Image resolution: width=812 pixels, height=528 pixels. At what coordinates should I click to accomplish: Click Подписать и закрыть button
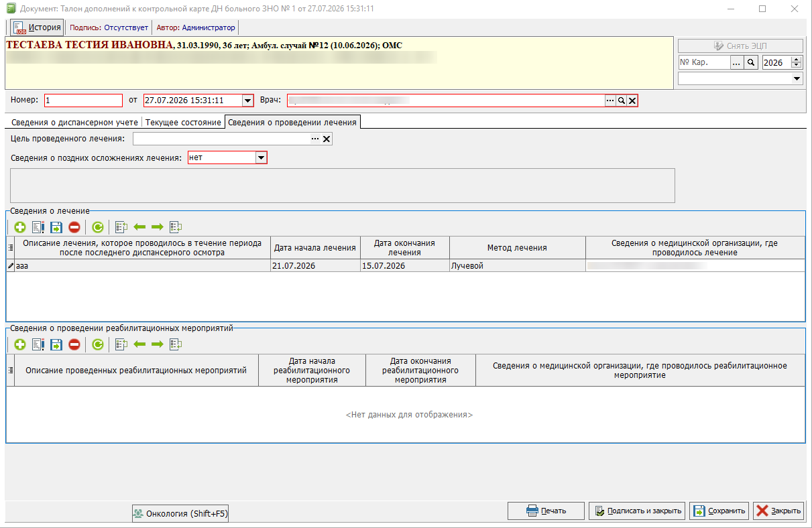pyautogui.click(x=637, y=511)
